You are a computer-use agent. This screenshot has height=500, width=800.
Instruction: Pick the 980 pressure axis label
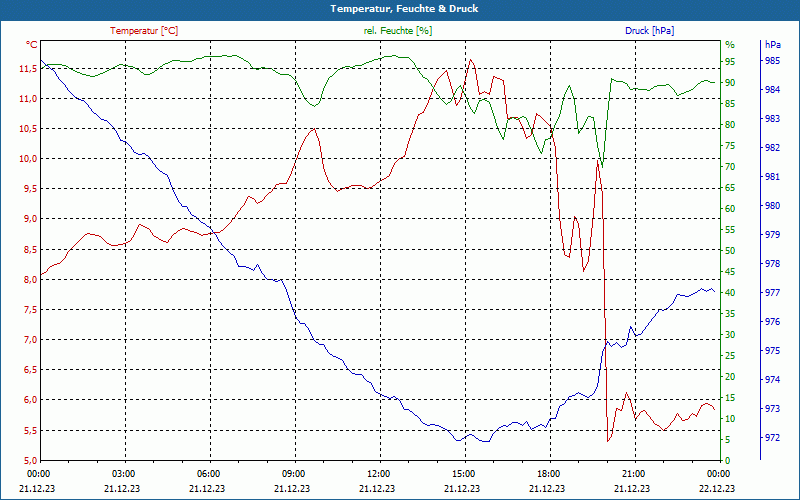[773, 206]
